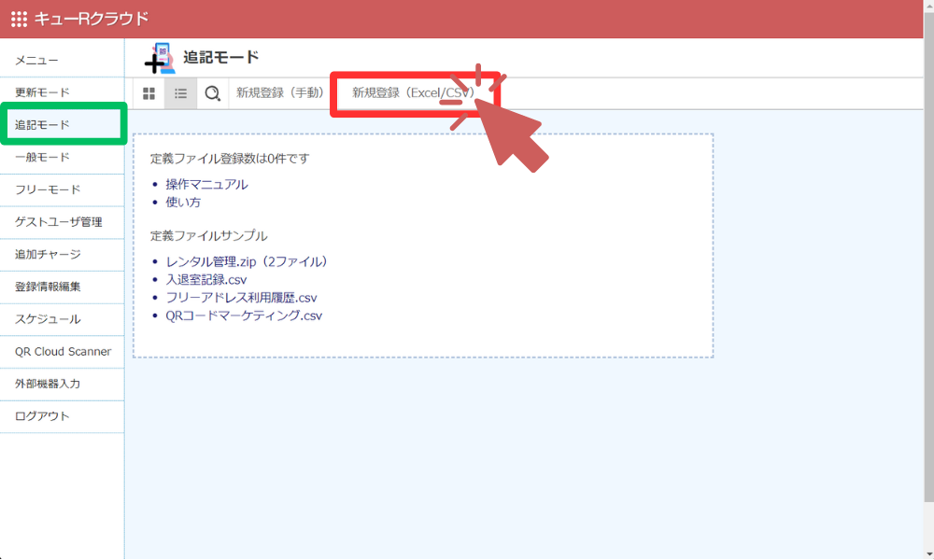Select フリーモード in the sidebar

click(62, 189)
